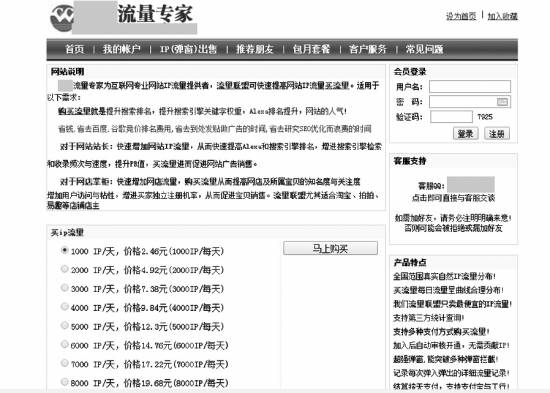550x393 pixels.
Task: Click the 流量专家 site title
Action: (x=155, y=14)
